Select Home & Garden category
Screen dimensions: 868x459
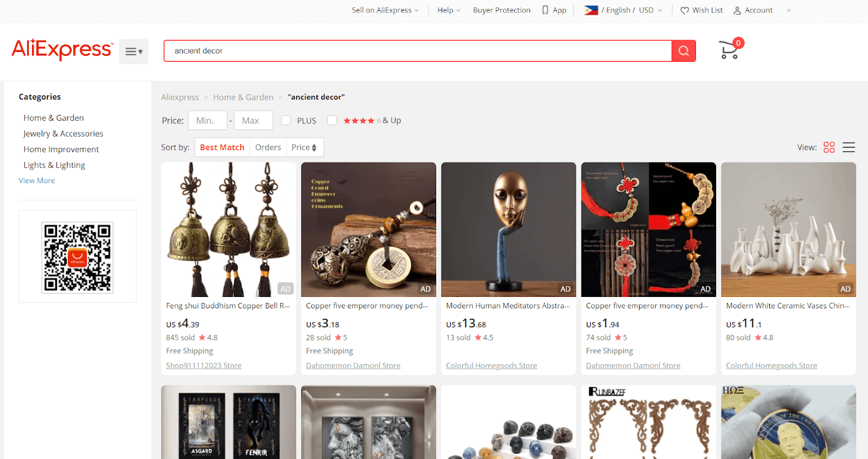(54, 118)
